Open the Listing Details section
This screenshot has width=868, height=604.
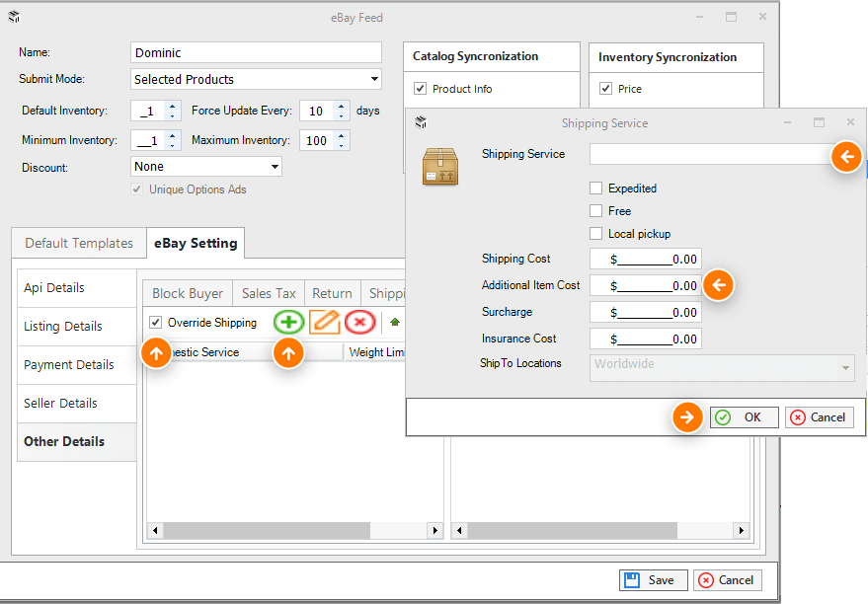[77, 327]
